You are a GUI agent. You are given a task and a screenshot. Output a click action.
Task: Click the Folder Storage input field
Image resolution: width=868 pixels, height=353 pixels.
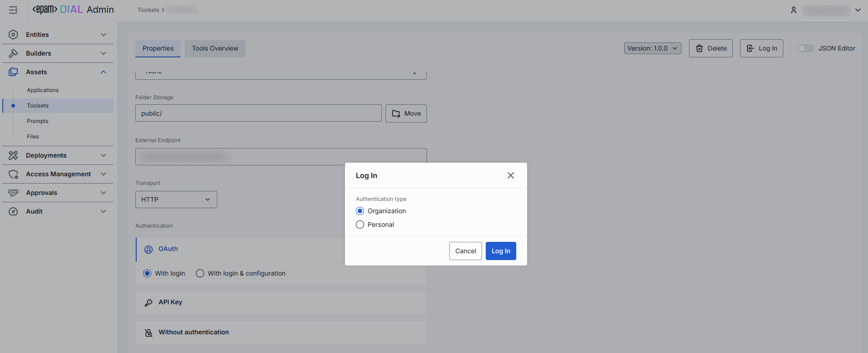(x=258, y=113)
